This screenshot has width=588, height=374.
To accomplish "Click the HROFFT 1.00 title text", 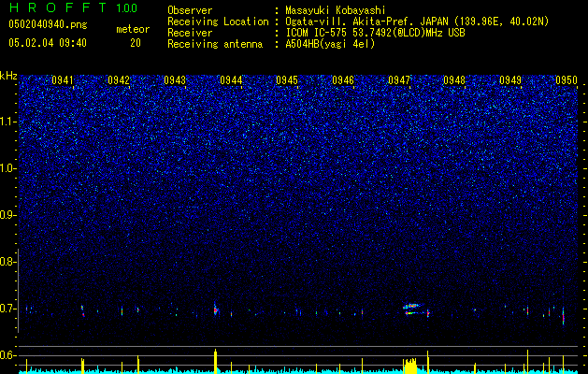I will point(73,7).
